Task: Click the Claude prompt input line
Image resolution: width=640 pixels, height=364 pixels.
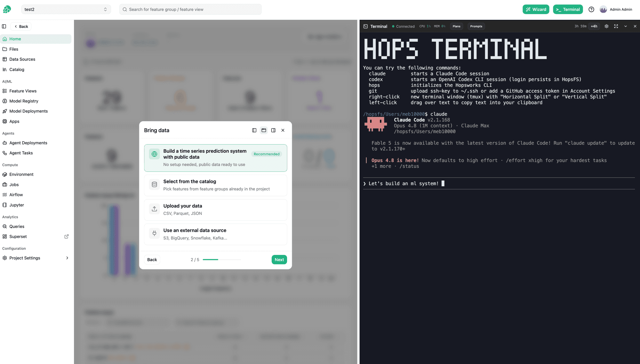Action: coord(499,183)
